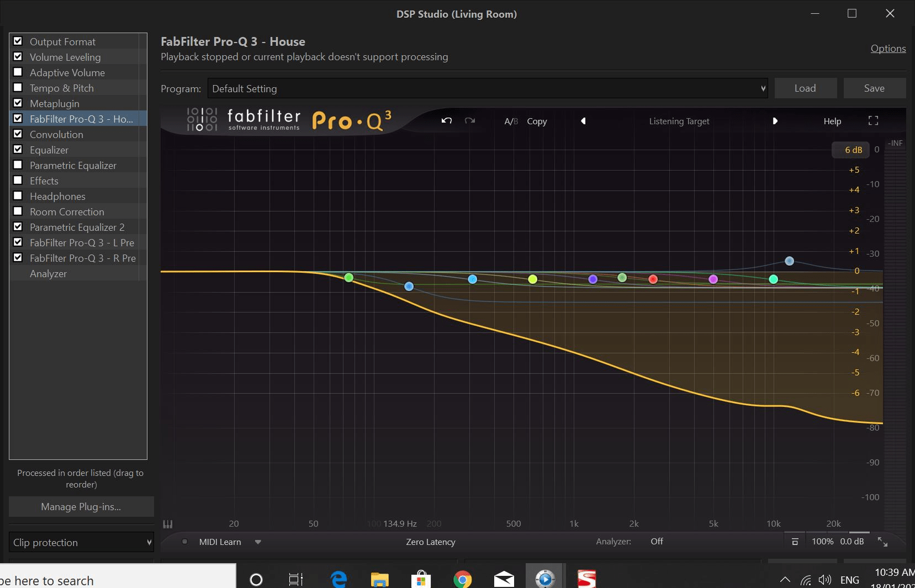The image size is (915, 588).
Task: Open the Listening Target preset menu
Action: pyautogui.click(x=679, y=121)
